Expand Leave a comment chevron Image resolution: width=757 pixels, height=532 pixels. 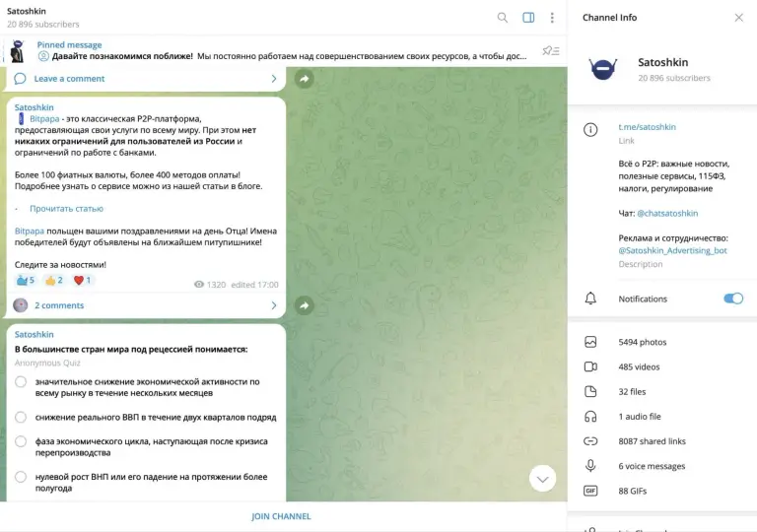[274, 78]
